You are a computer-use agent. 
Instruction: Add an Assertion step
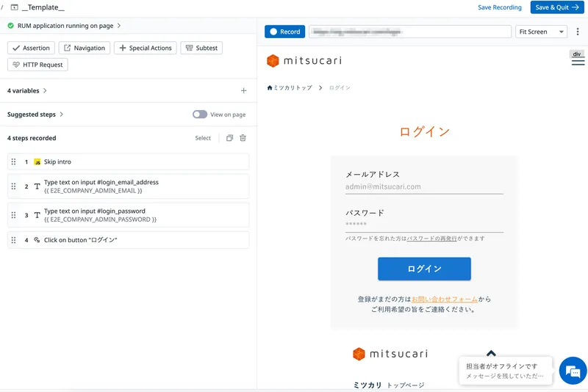click(x=31, y=48)
